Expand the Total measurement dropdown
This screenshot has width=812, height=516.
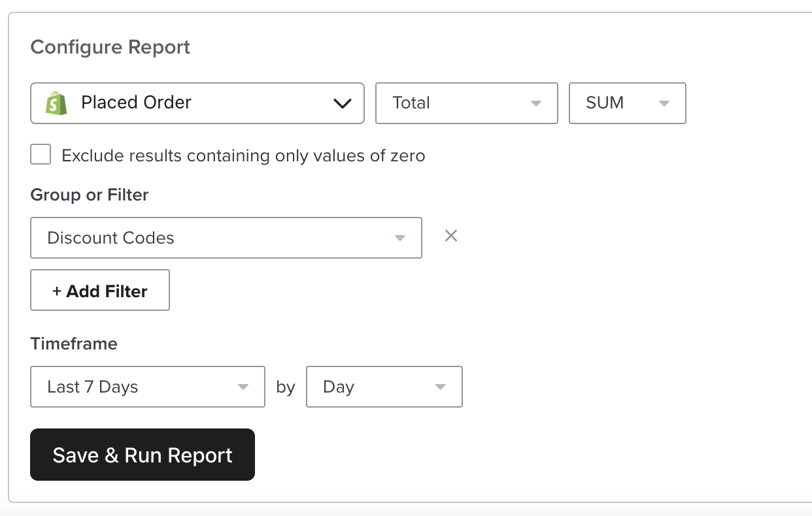coord(465,103)
